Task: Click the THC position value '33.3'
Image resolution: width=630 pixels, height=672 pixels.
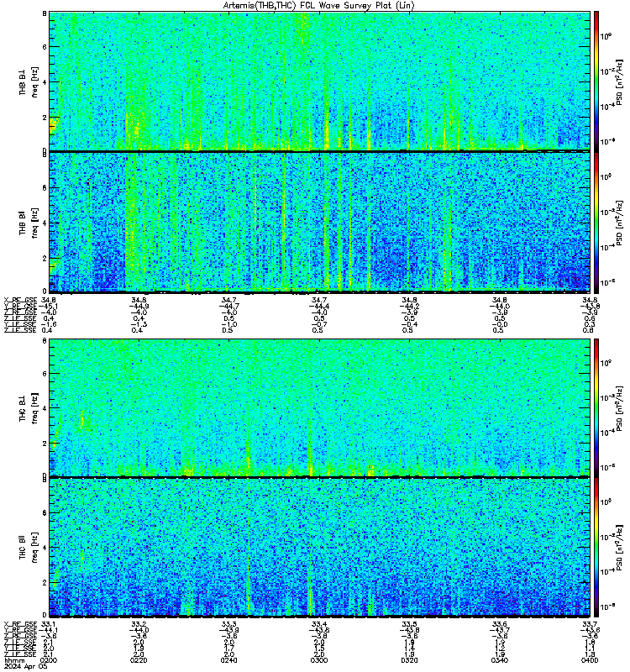Action: (x=228, y=624)
